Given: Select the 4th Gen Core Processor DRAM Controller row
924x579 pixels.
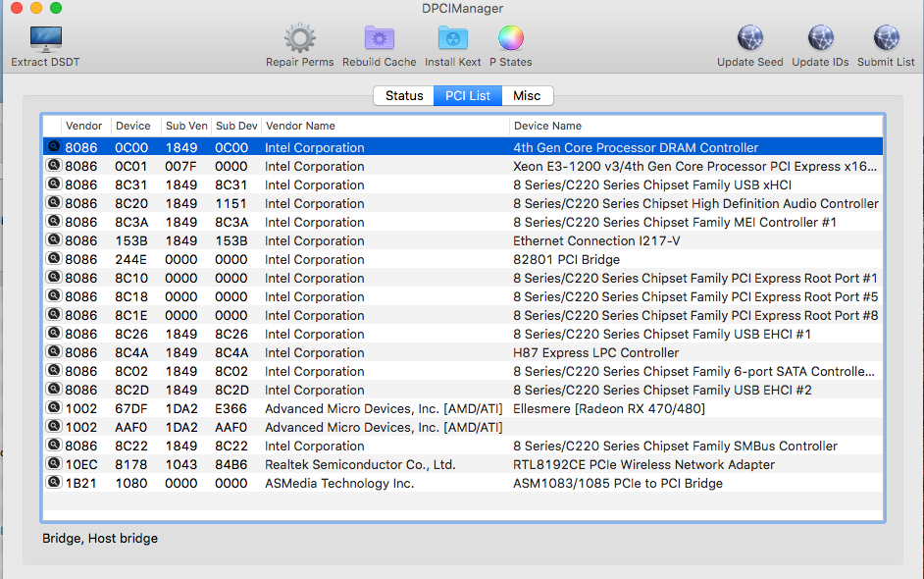Looking at the screenshot, I should tap(463, 147).
